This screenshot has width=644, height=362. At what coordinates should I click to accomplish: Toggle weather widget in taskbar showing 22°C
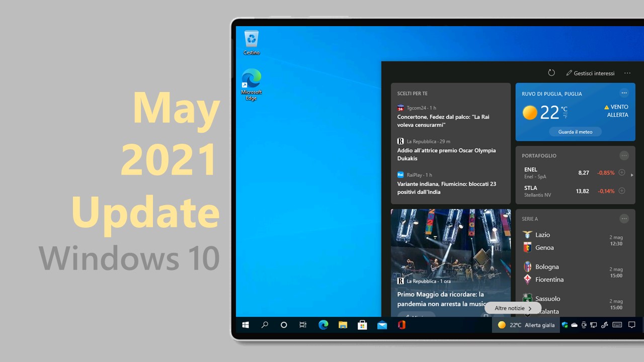click(x=526, y=325)
